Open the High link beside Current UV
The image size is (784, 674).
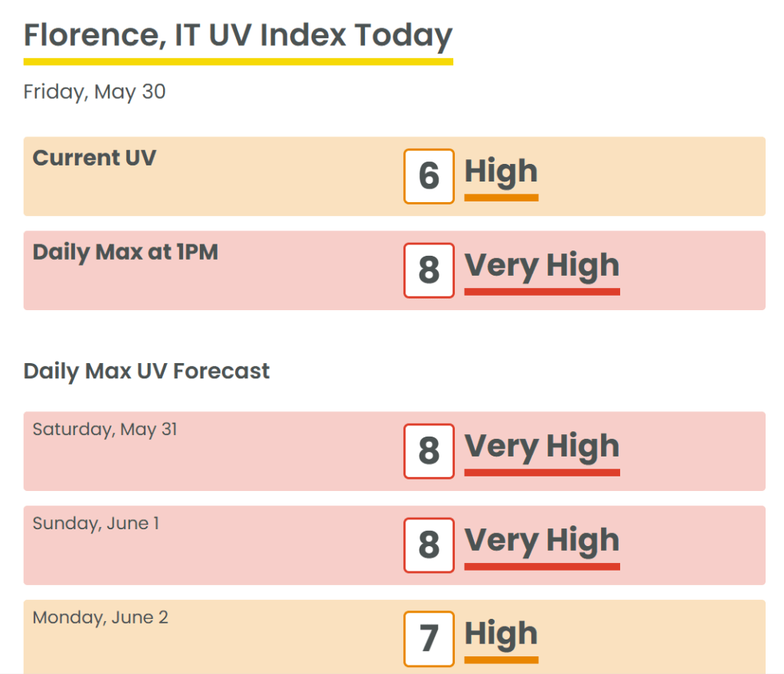(501, 172)
